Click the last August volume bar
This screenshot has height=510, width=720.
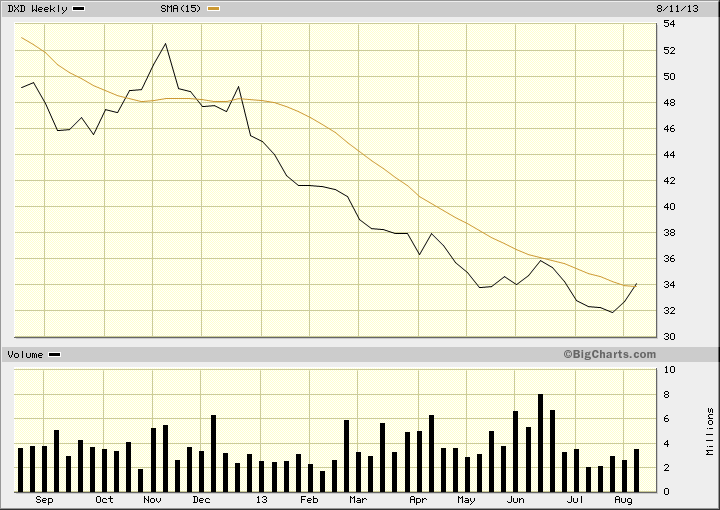click(x=636, y=471)
